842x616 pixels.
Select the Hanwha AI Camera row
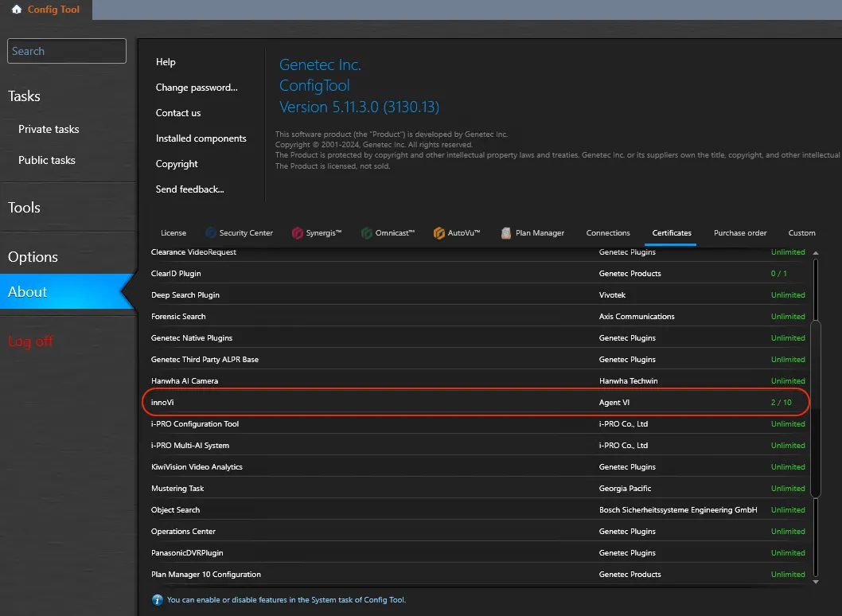pyautogui.click(x=478, y=380)
